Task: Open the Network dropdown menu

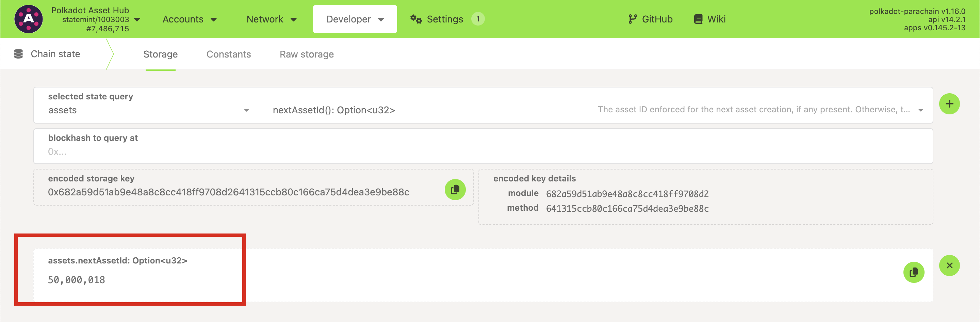Action: (271, 19)
